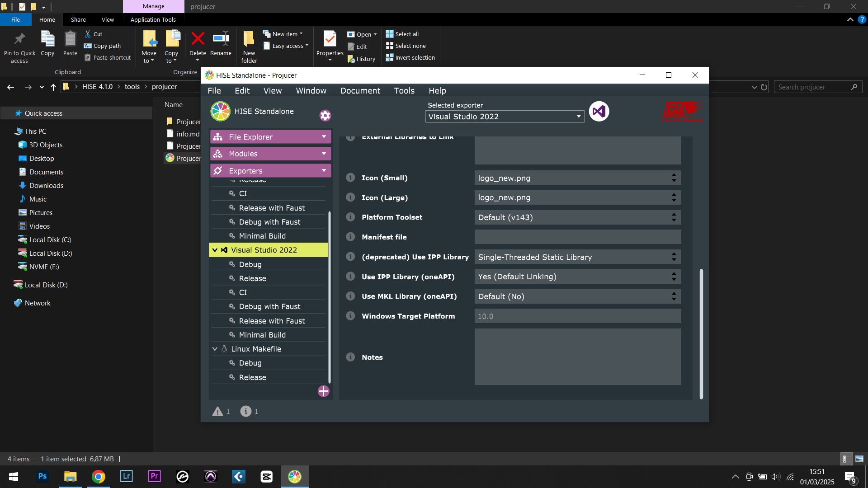Click the info icon beside Icon (Small)
The image size is (868, 488).
point(350,178)
